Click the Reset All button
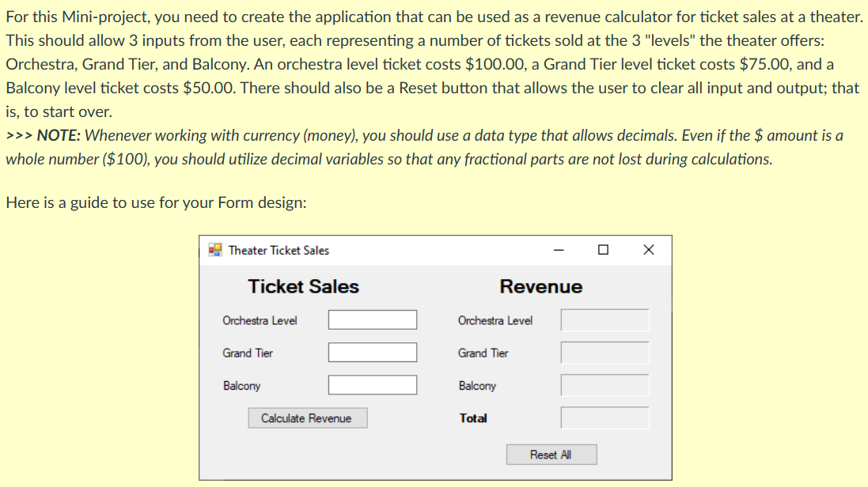Screen dimensions: 868x487 (x=552, y=455)
